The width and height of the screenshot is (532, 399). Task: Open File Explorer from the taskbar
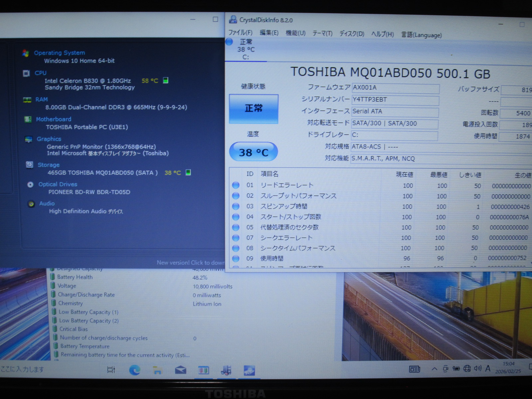click(157, 370)
